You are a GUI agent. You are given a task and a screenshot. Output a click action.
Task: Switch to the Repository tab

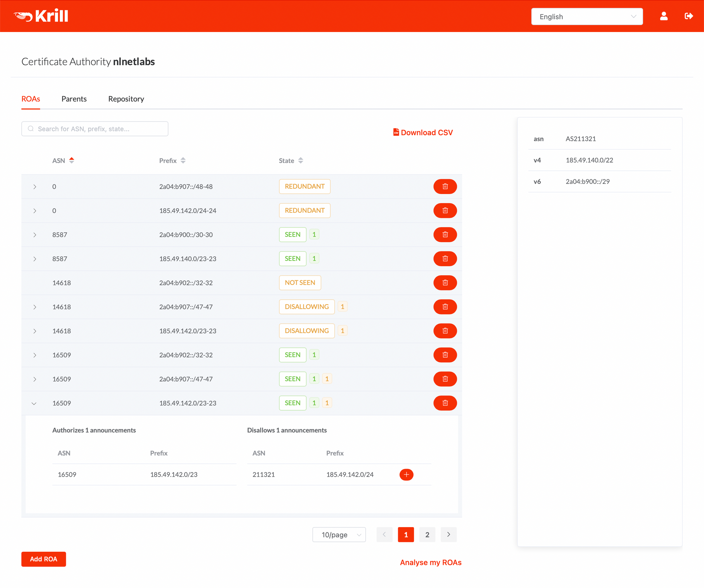(x=126, y=98)
